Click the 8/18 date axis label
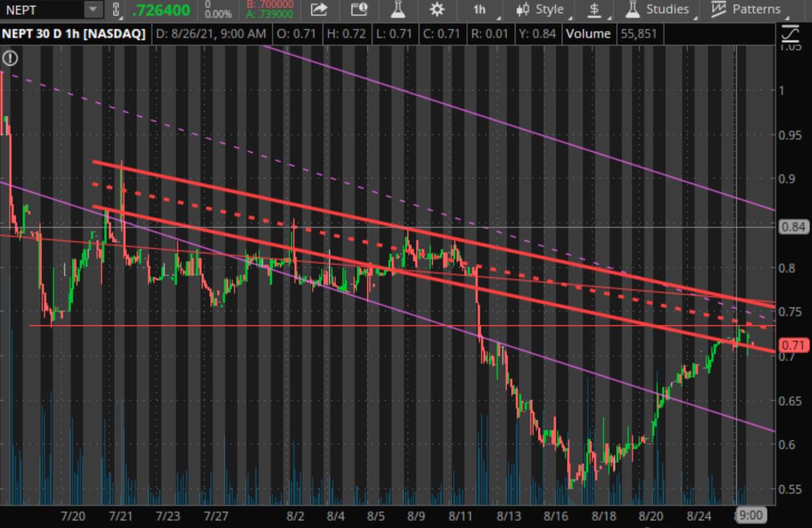Screen dimensions: 812x528 point(604,516)
